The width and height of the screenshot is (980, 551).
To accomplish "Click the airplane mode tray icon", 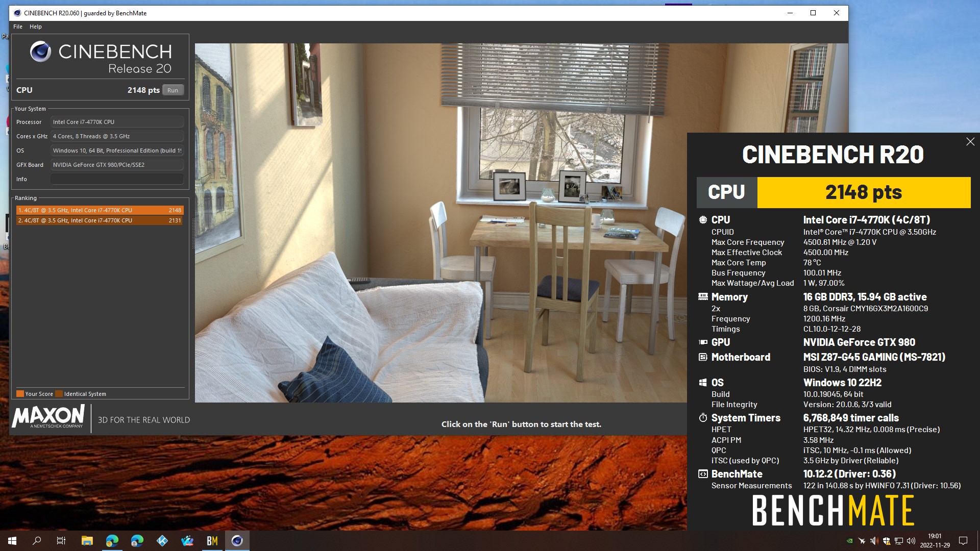I will click(862, 541).
